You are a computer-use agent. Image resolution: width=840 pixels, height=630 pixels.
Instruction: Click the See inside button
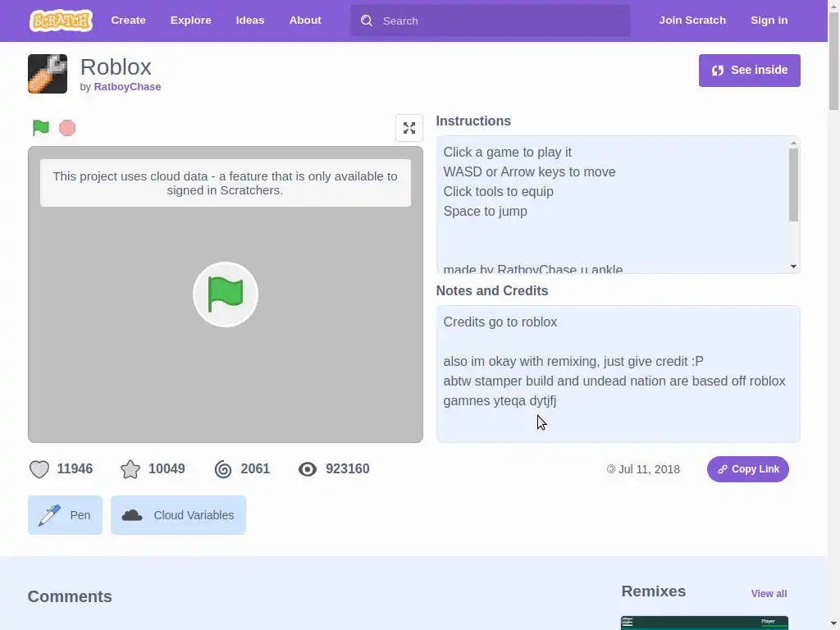pyautogui.click(x=749, y=71)
